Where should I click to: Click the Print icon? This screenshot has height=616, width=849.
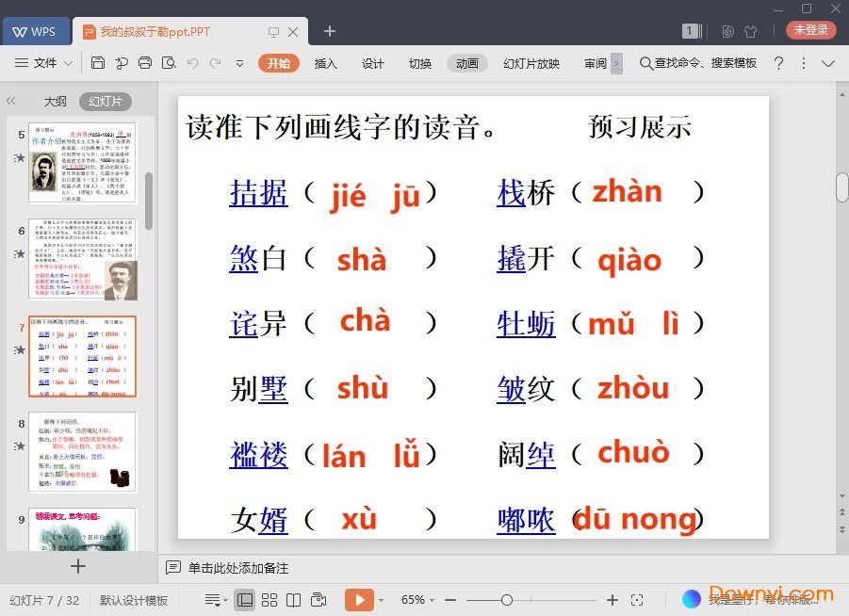tap(145, 63)
